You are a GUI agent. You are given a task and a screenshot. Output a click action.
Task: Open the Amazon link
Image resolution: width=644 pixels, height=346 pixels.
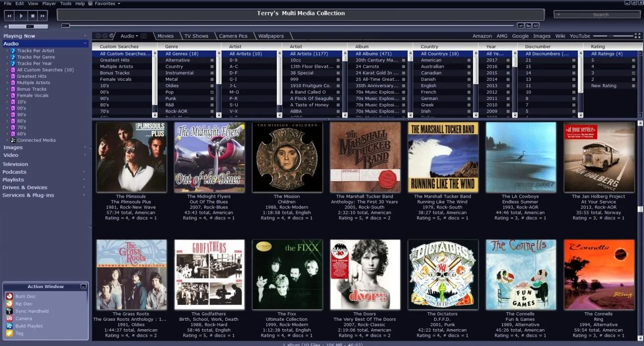click(x=482, y=36)
